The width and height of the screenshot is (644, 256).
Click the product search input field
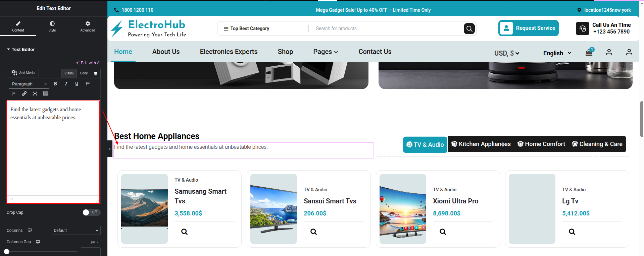[x=386, y=28]
